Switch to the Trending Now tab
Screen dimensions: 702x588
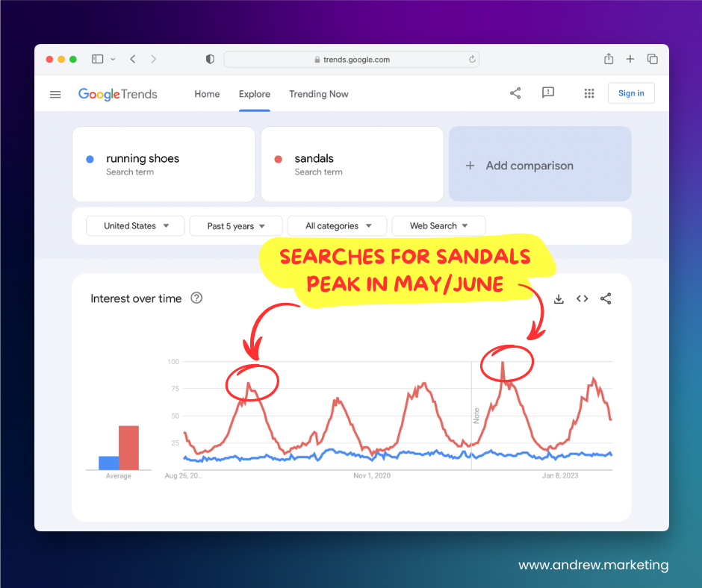(319, 94)
